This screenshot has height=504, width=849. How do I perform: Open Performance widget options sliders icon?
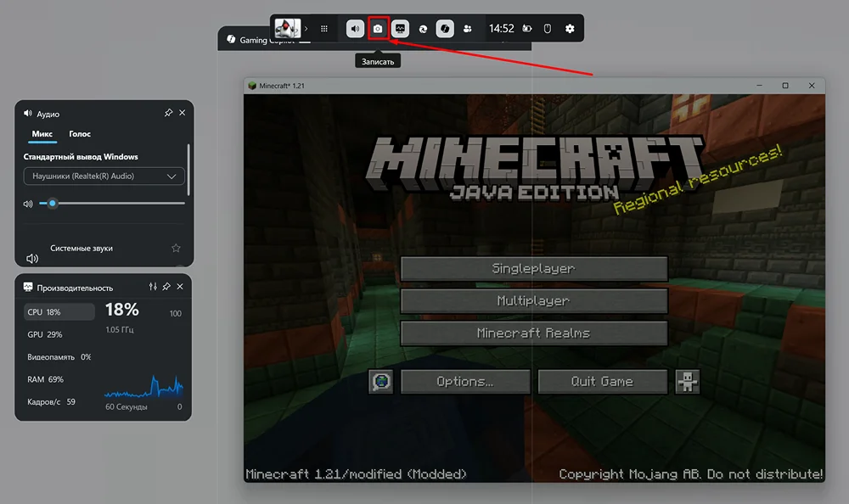(x=153, y=288)
